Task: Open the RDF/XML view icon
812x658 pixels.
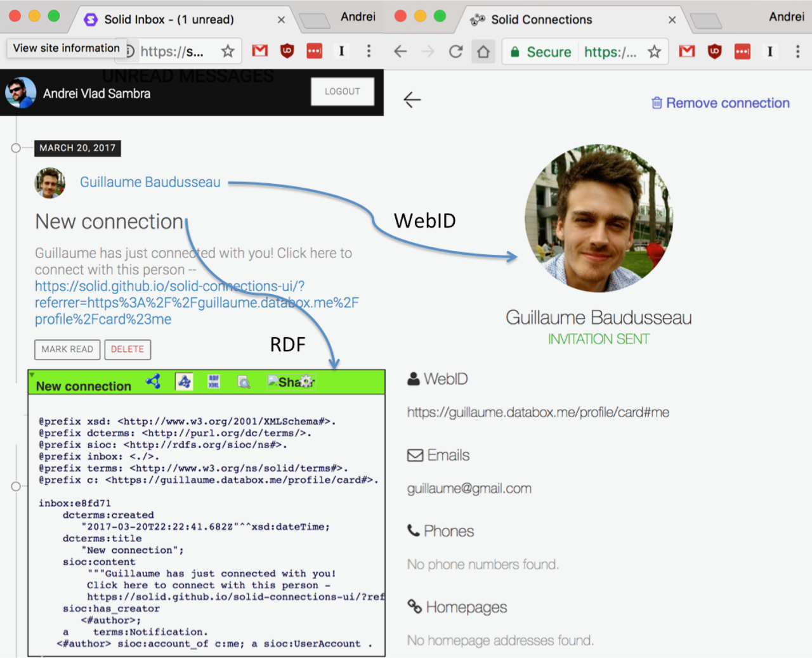Action: pos(214,382)
